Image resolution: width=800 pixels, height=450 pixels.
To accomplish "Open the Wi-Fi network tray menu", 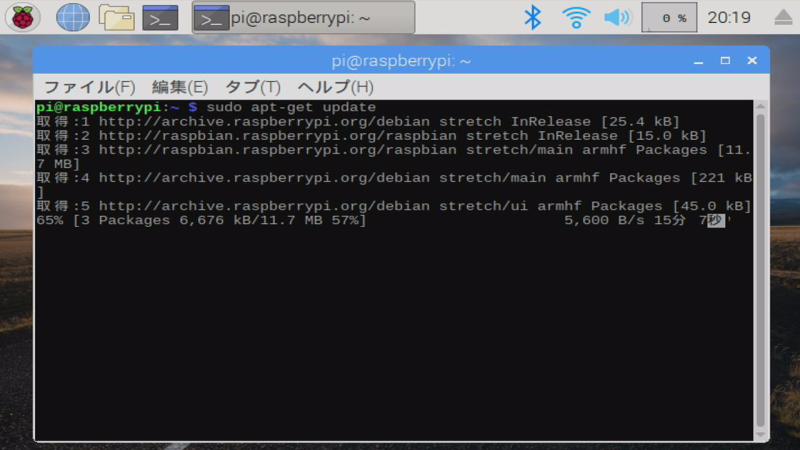I will click(576, 17).
